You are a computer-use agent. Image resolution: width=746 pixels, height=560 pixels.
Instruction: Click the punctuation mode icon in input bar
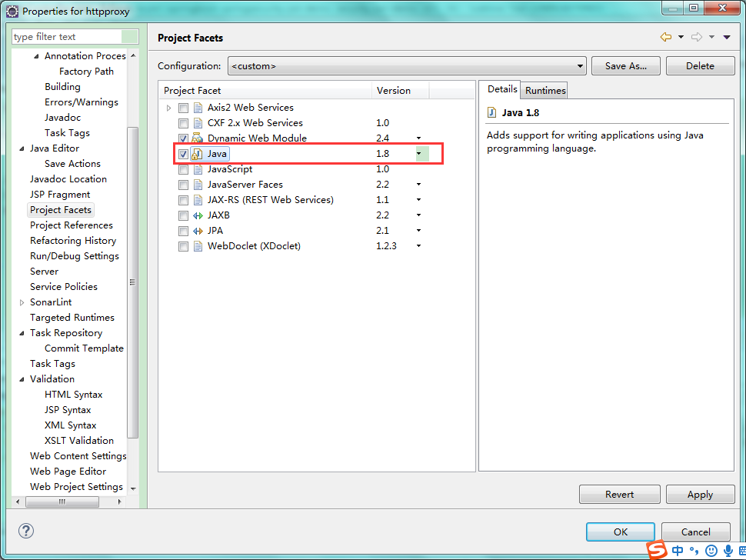[694, 551]
